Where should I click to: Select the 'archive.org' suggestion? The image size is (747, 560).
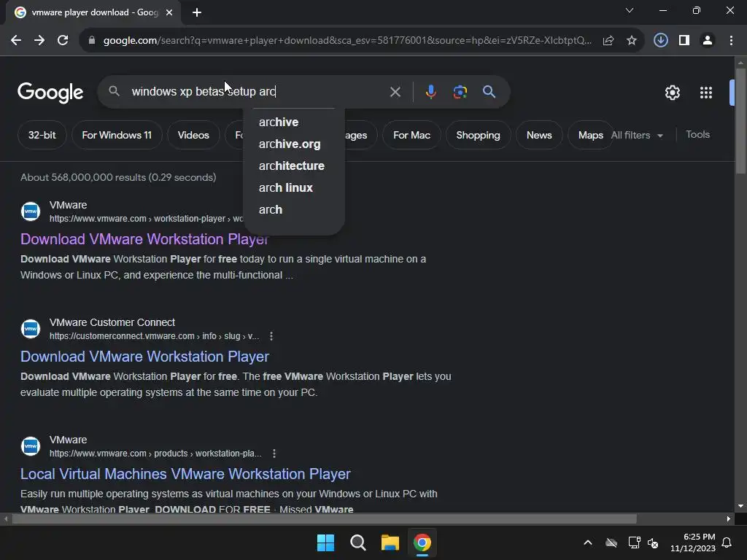coord(294,144)
